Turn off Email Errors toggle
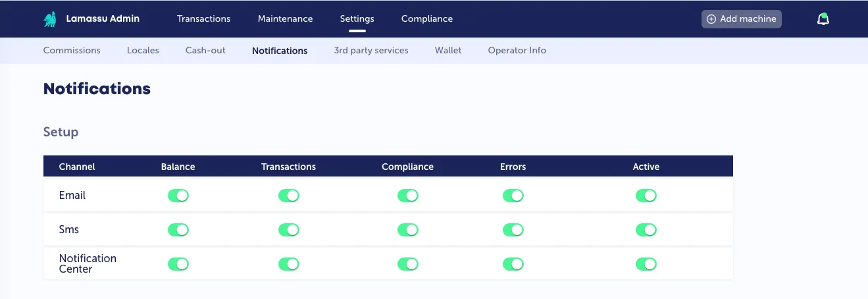The image size is (868, 299). click(513, 196)
